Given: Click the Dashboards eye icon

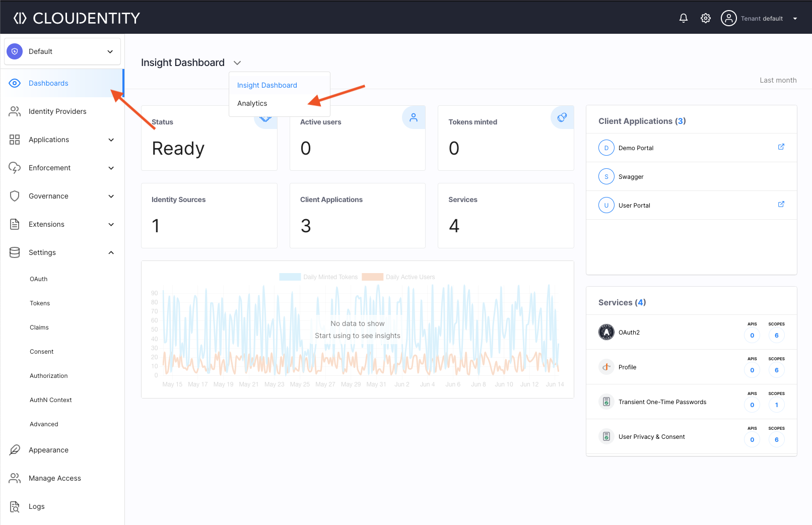Looking at the screenshot, I should pyautogui.click(x=15, y=83).
